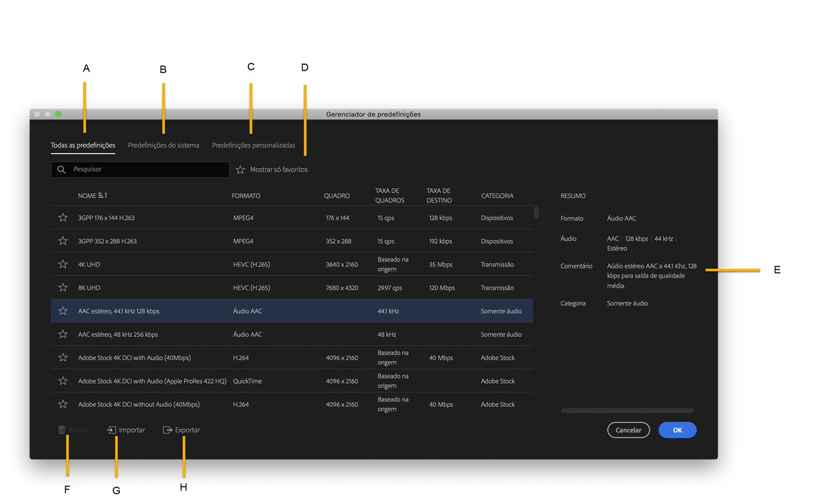The height and width of the screenshot is (504, 818).
Task: Toggle favorite star for 4K UHD preset
Action: [x=63, y=264]
